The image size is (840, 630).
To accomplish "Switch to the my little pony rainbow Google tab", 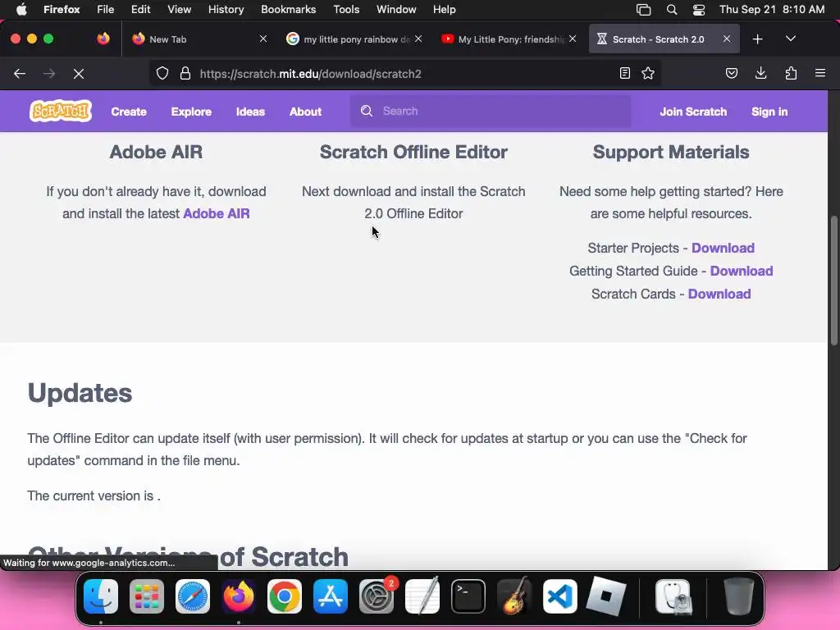I will 354,39.
